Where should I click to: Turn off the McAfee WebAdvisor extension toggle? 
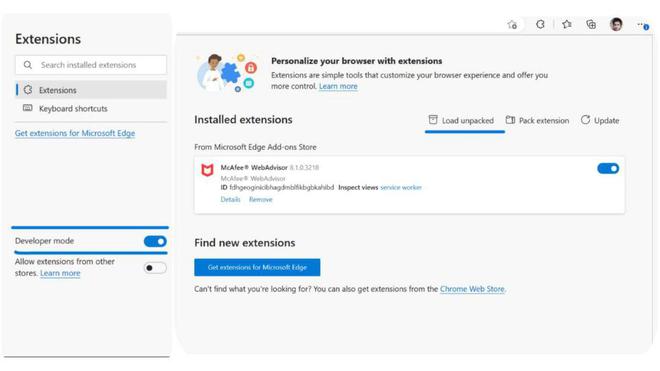coord(608,168)
